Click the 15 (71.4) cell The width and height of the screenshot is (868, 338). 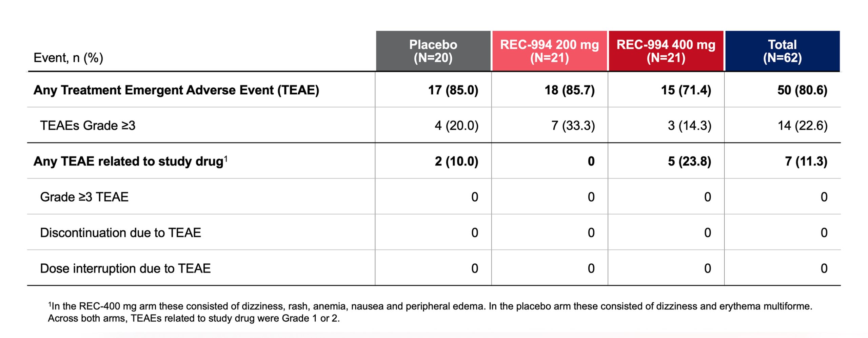pyautogui.click(x=686, y=90)
